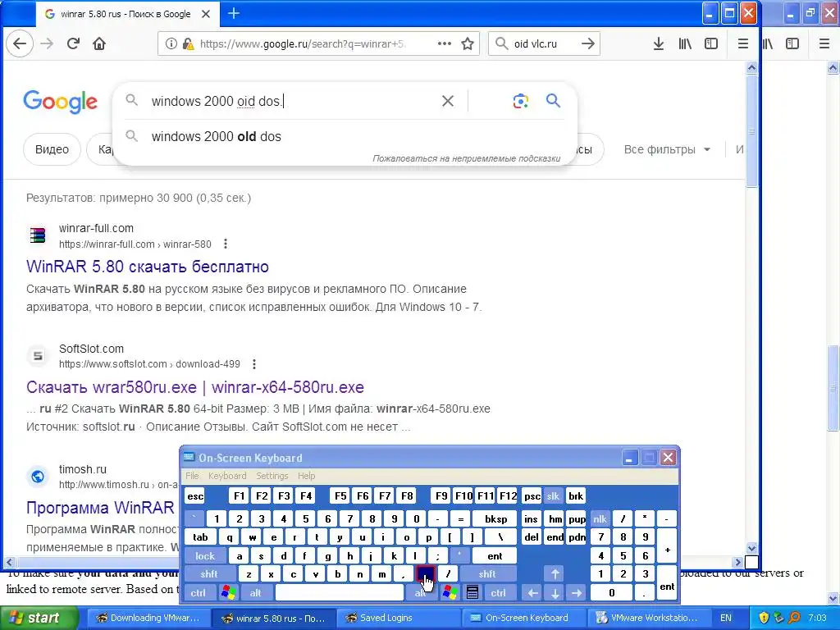This screenshot has height=630, width=840.
Task: Open page actions three-dot menu in address bar
Action: [x=444, y=44]
